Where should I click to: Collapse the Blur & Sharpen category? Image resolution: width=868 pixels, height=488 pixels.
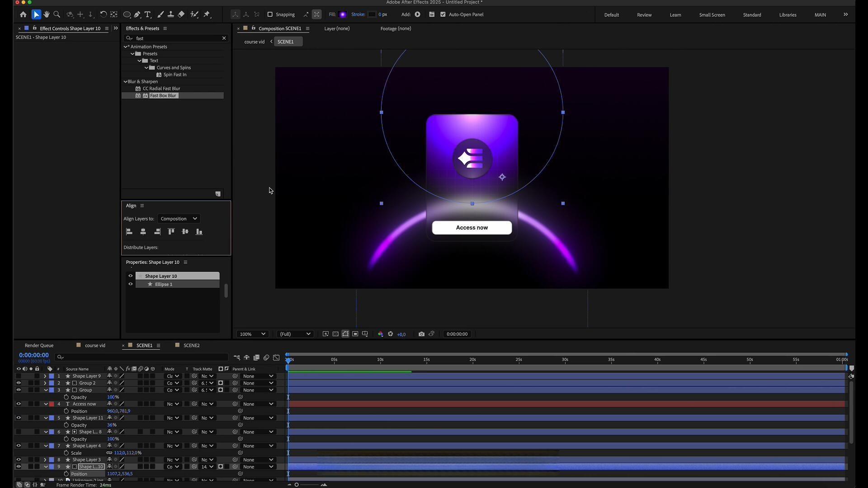(126, 82)
